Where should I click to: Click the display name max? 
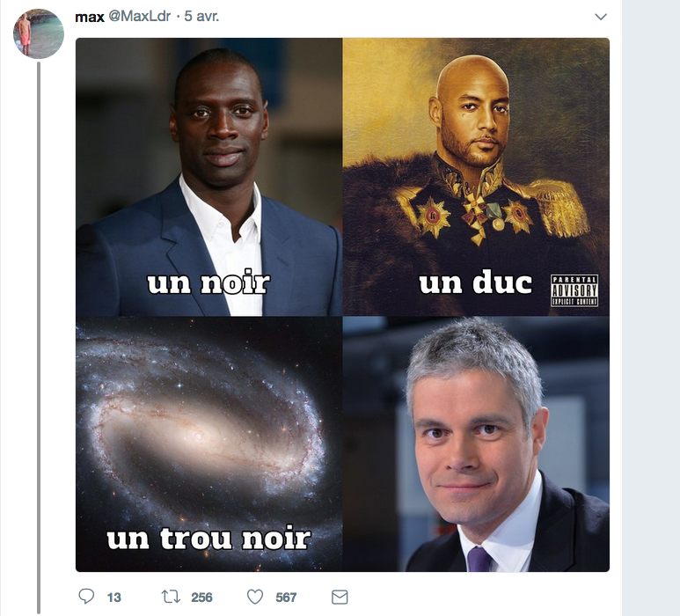click(x=90, y=17)
